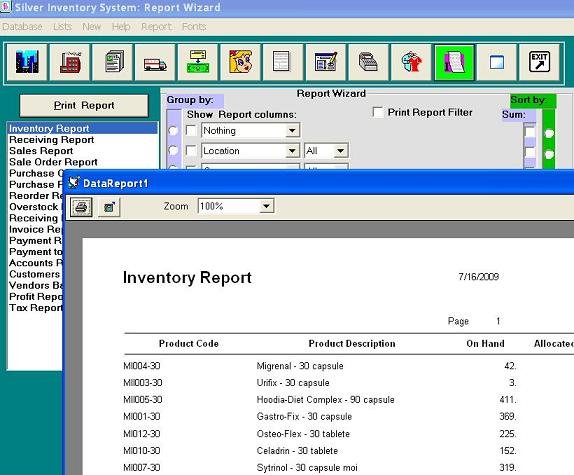
Task: Select the Overstock report list entry
Action: (x=36, y=207)
